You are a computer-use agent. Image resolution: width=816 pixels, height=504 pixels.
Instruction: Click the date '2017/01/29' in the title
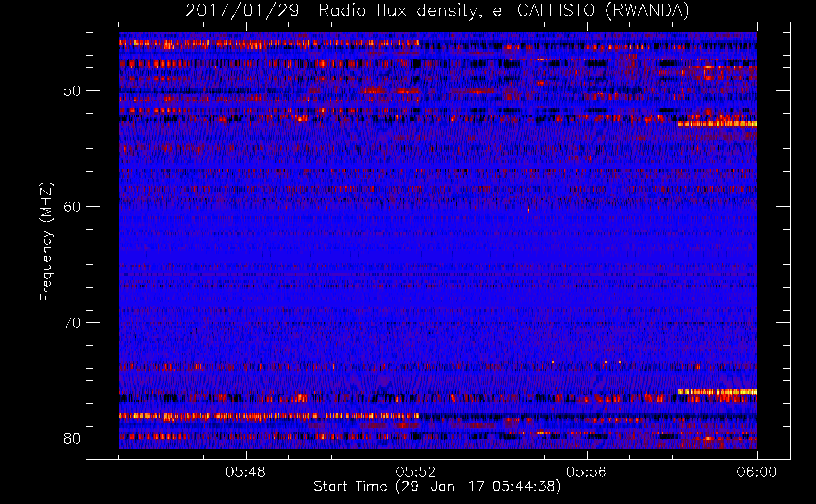242,11
